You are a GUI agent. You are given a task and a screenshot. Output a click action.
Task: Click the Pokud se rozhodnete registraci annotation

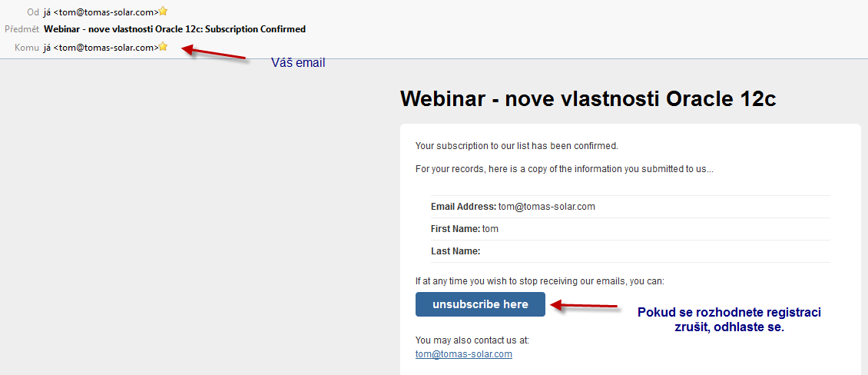[729, 320]
